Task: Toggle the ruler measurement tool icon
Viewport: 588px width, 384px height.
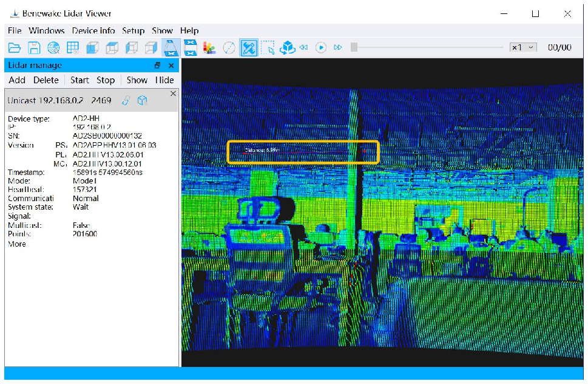Action: click(248, 47)
